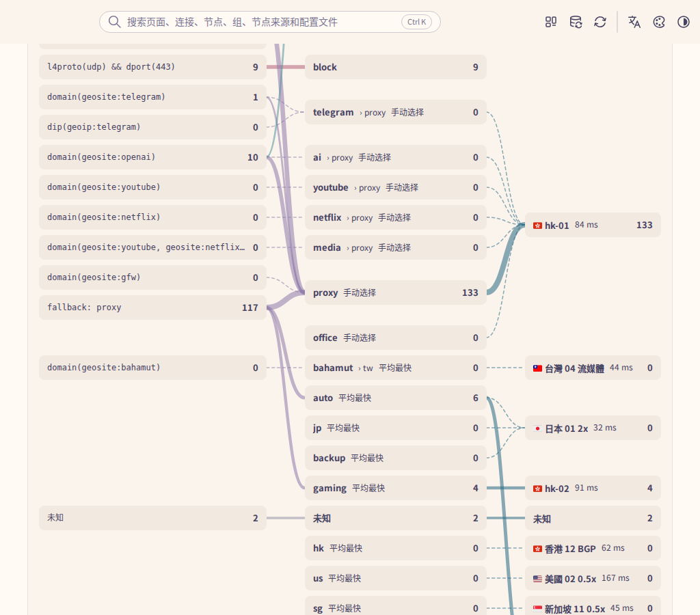The image size is (700, 615).
Task: Click the magnifier search icon
Action: 114,22
